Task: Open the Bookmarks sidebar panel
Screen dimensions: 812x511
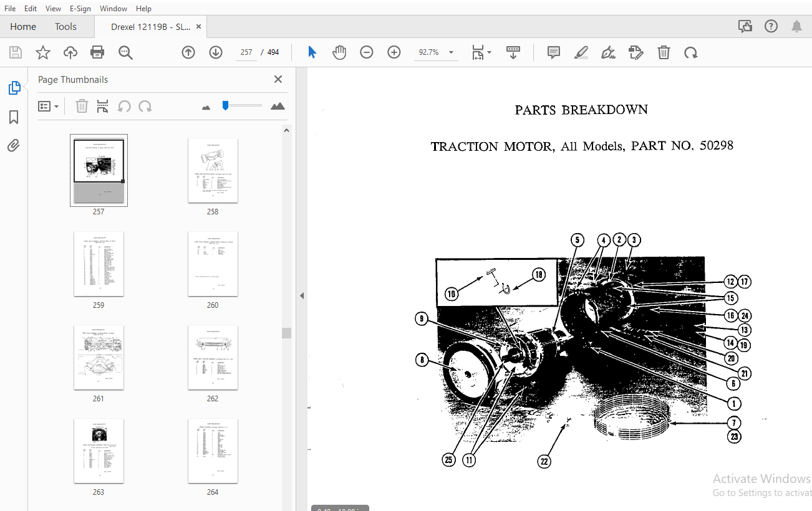Action: (x=14, y=117)
